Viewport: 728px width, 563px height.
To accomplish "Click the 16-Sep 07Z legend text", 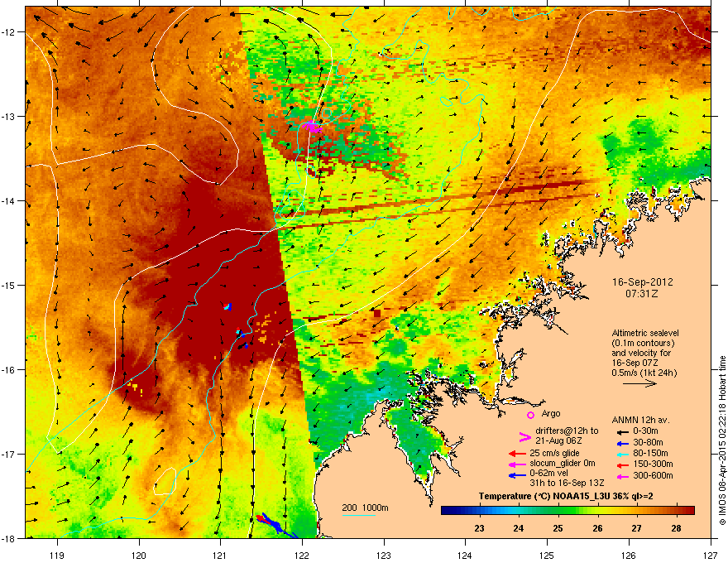I will coord(635,363).
